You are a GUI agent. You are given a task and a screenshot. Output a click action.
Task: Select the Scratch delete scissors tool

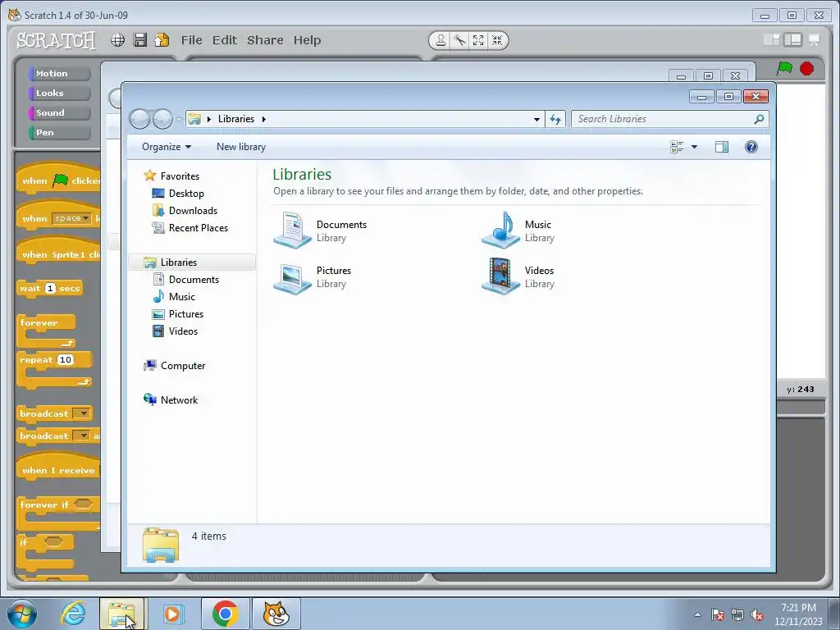click(x=459, y=40)
